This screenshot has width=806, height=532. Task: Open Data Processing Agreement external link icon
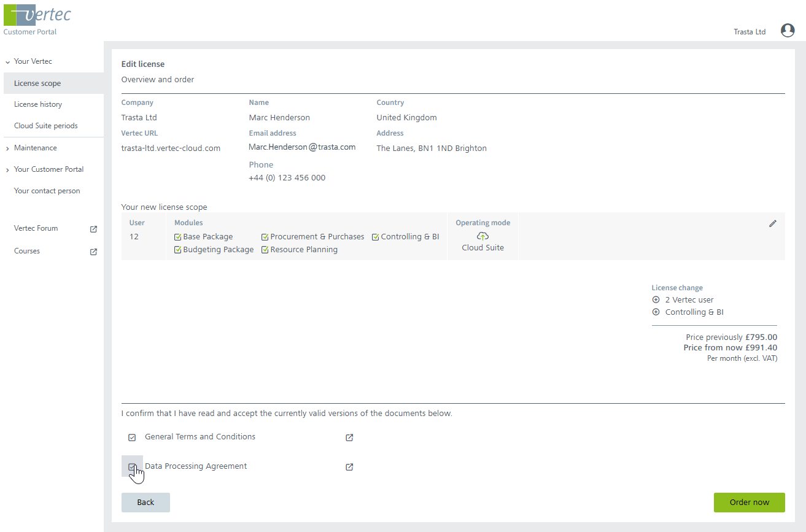tap(349, 467)
